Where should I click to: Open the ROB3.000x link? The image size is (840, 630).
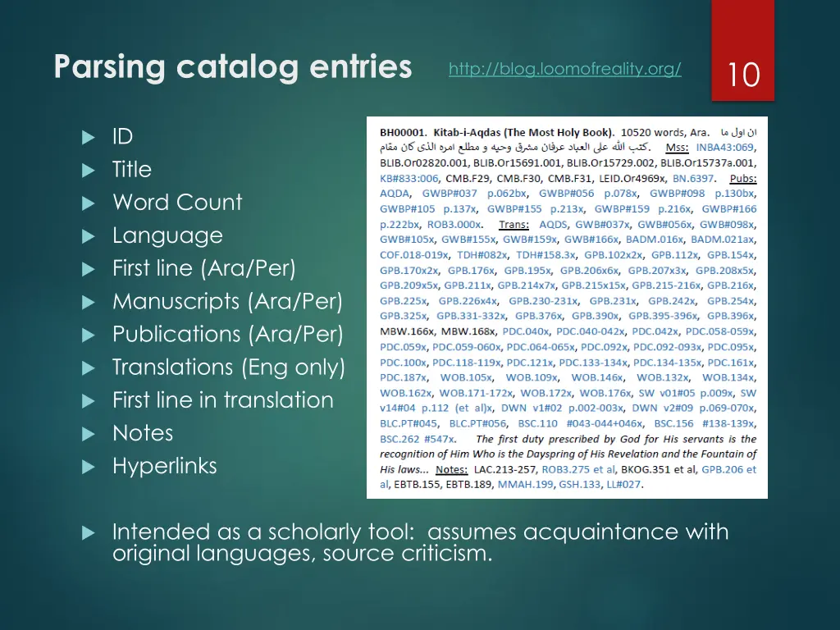point(454,225)
